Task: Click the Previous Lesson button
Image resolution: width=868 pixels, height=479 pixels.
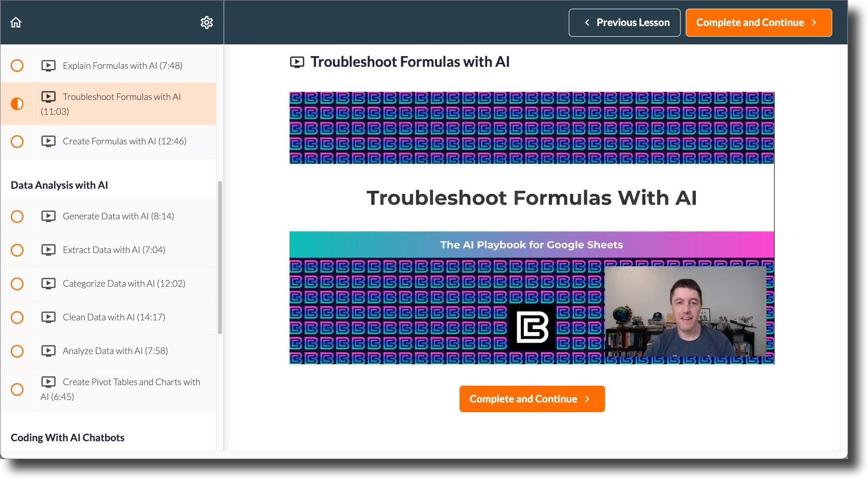Action: 624,23
